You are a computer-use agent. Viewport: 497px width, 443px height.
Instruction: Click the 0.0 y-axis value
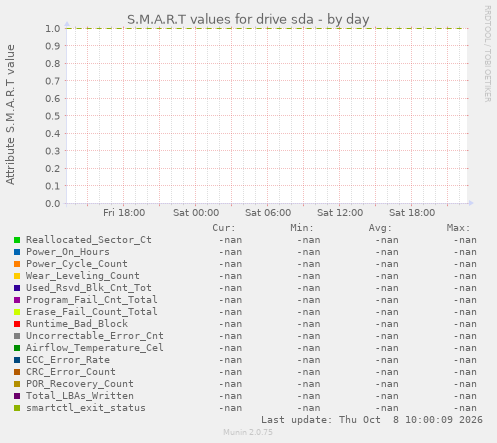coord(53,203)
